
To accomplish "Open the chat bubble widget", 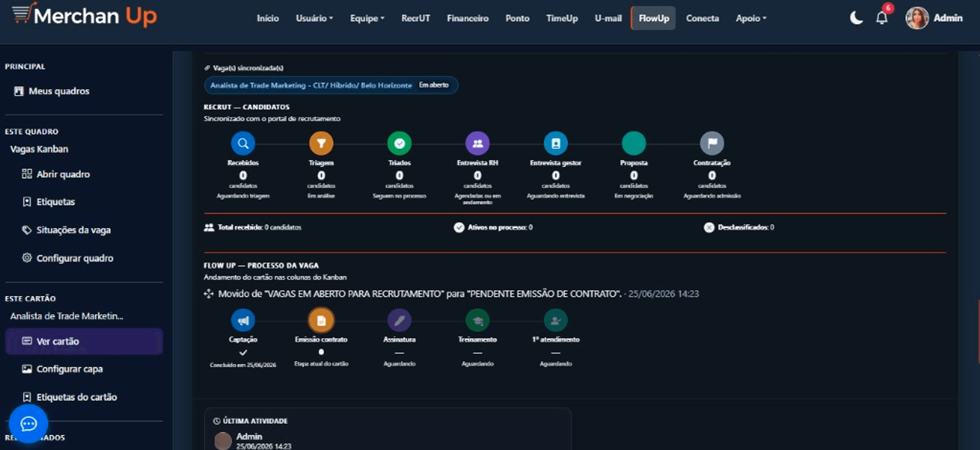I will [x=29, y=423].
